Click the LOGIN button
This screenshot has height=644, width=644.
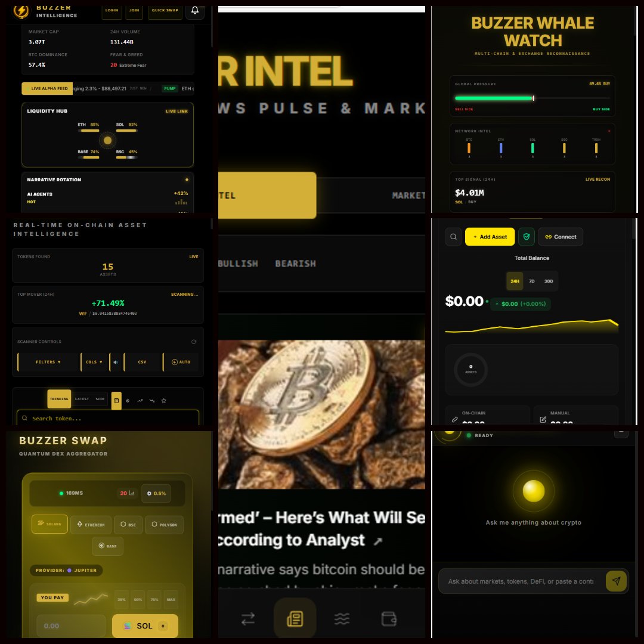tap(112, 11)
